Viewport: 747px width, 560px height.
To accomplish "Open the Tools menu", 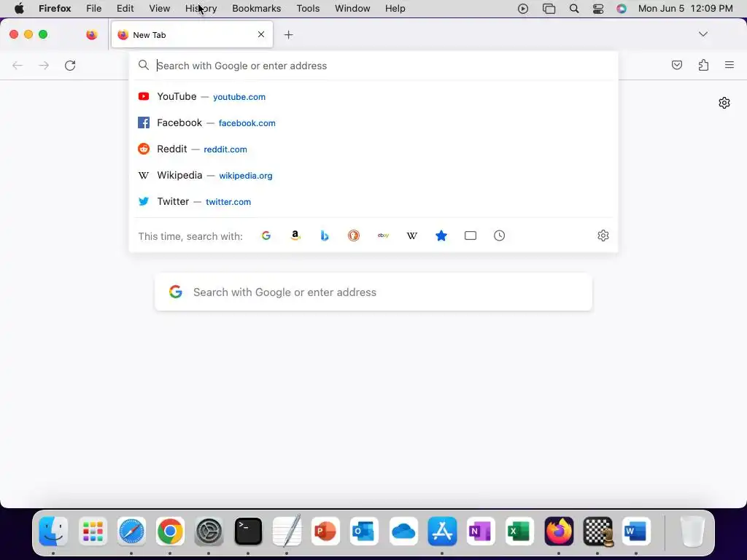I will [x=308, y=9].
